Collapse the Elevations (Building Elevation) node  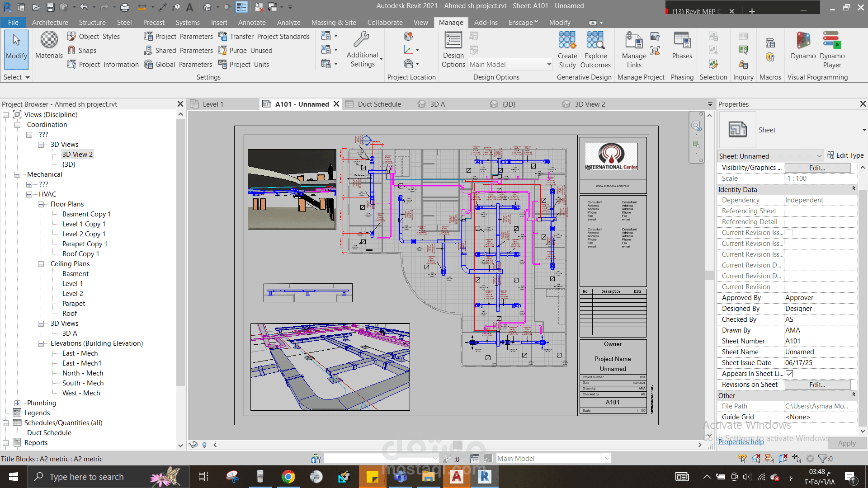click(41, 343)
